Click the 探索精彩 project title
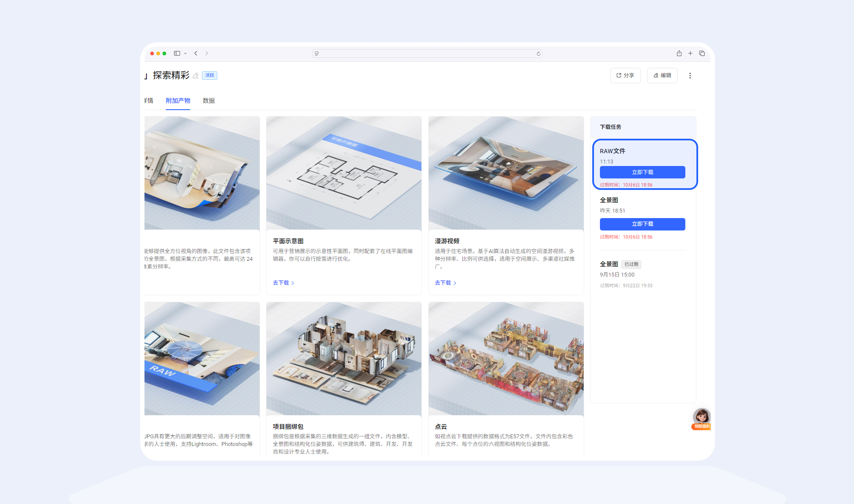Screen dimensions: 854x504 coord(171,76)
